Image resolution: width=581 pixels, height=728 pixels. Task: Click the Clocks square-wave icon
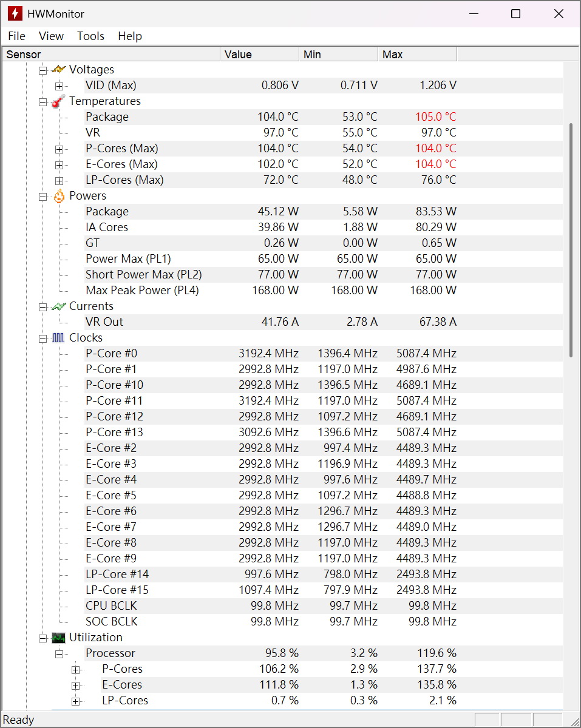click(58, 338)
